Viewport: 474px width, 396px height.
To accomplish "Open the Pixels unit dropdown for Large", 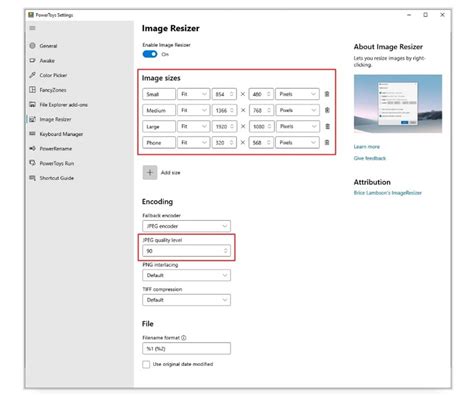I will pos(297,126).
